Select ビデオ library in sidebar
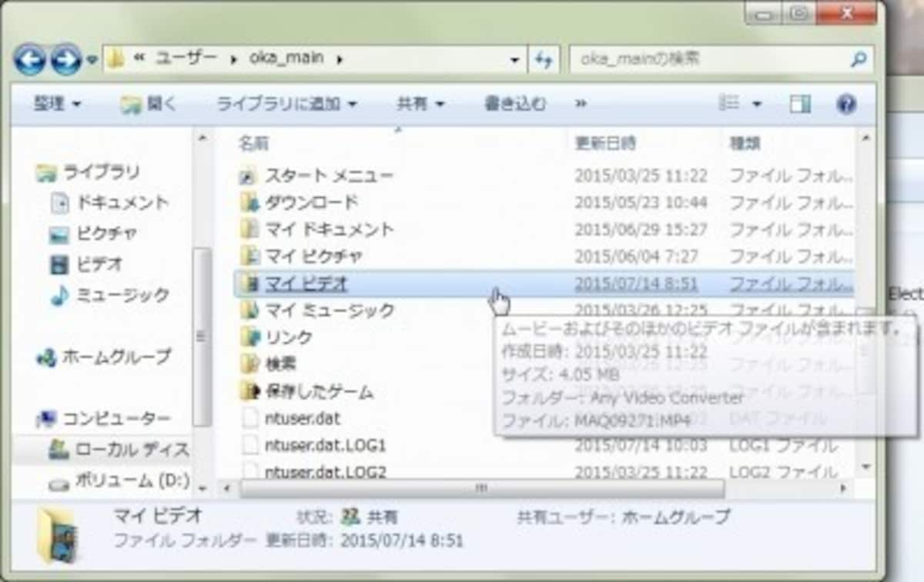 point(86,264)
